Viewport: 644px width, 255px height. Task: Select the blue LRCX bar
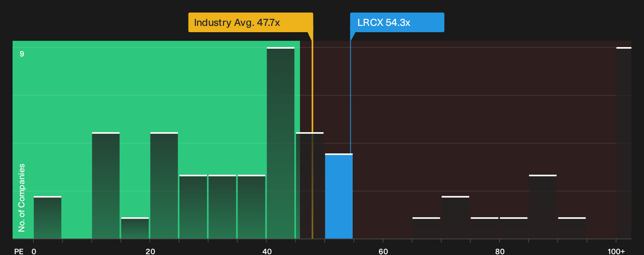pyautogui.click(x=339, y=196)
